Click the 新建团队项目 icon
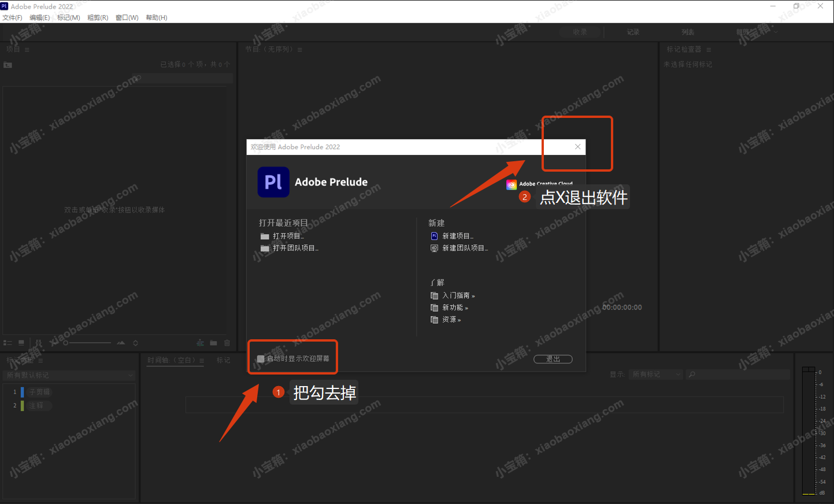The image size is (834, 504). pos(434,248)
